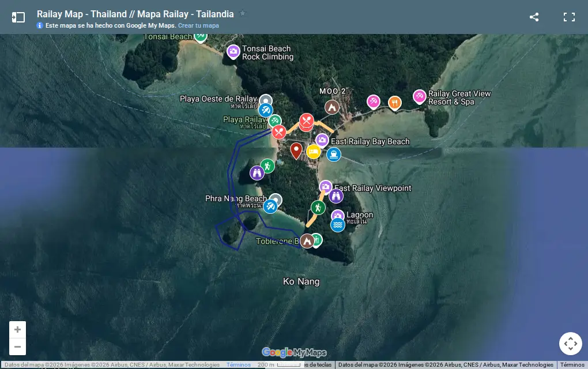The height and width of the screenshot is (369, 588).
Task: Select pink umbrella marker left of orange restaurant marker
Action: (x=373, y=101)
